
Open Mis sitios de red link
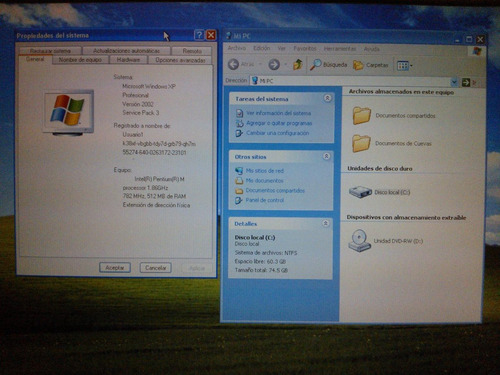pos(265,171)
